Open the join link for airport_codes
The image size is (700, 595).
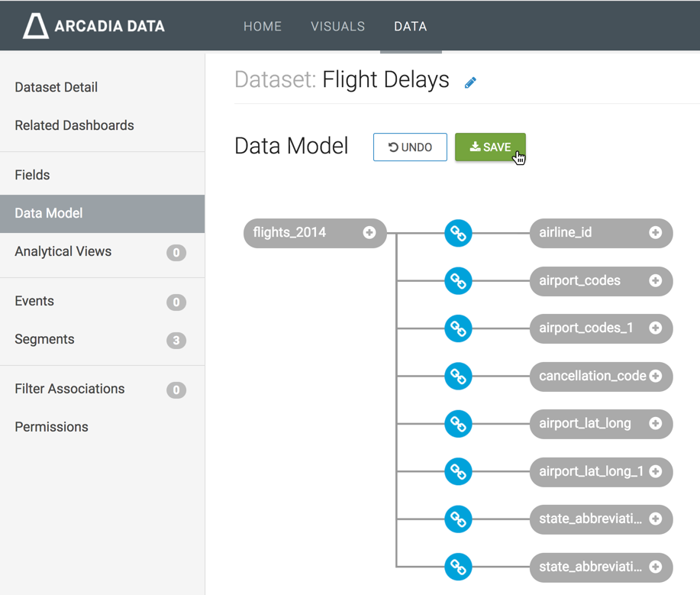click(458, 281)
